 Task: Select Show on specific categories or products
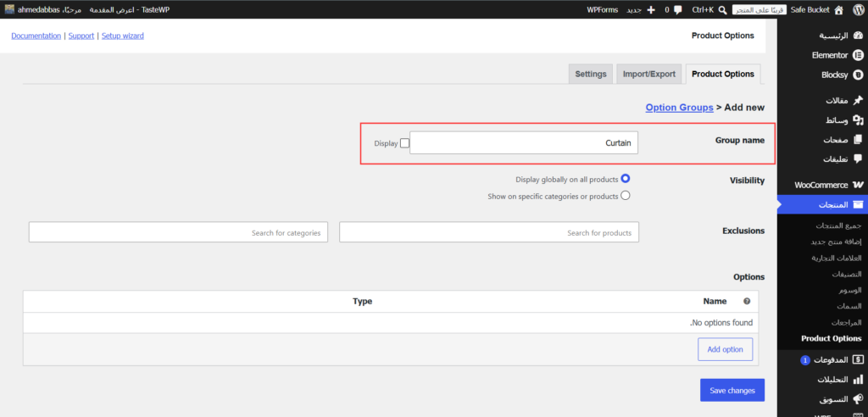[x=626, y=196]
